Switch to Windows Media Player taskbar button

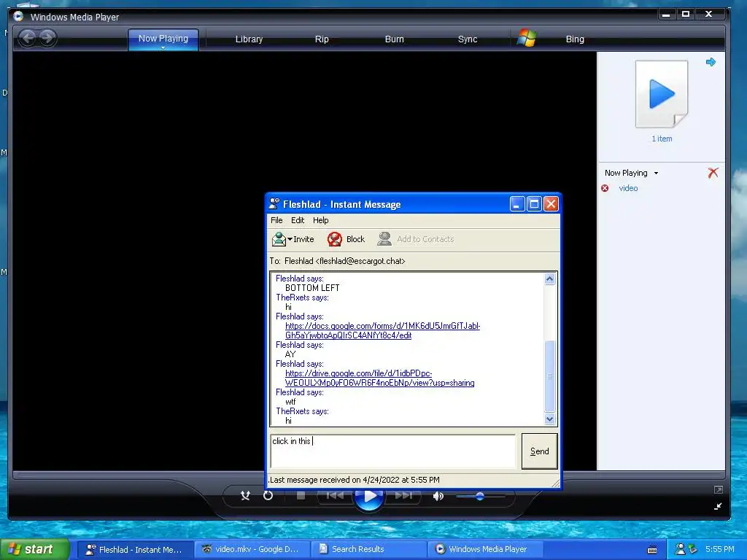pyautogui.click(x=485, y=550)
